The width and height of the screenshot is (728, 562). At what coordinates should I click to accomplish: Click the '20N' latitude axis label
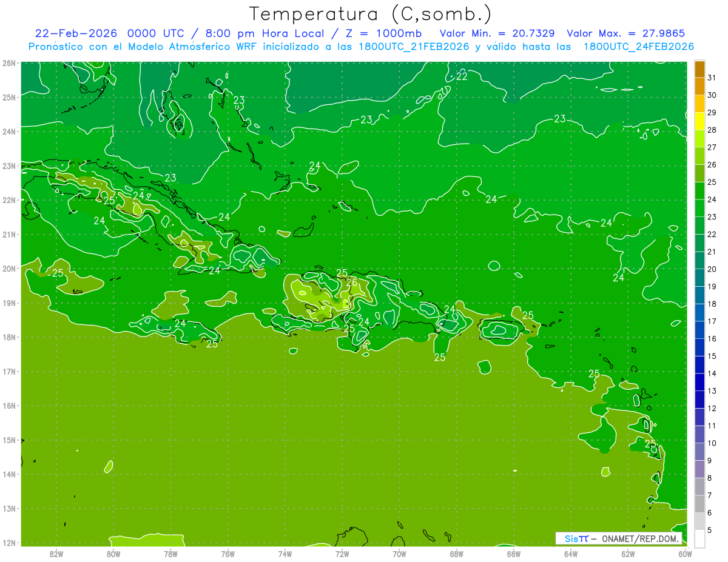pos(9,269)
